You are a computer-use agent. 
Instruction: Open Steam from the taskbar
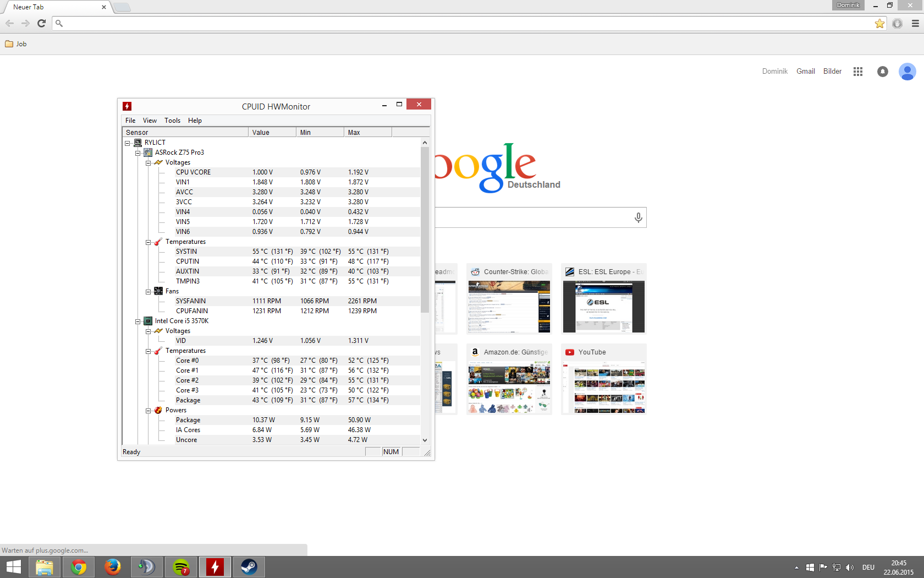pyautogui.click(x=249, y=566)
